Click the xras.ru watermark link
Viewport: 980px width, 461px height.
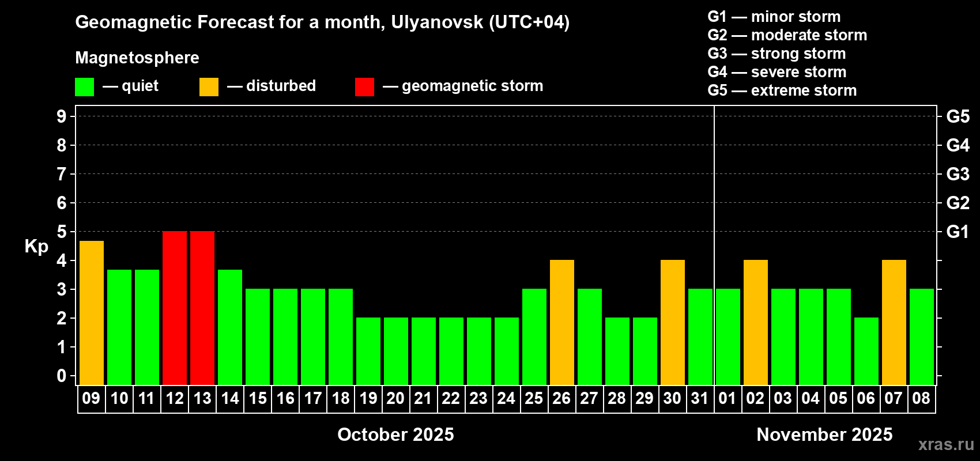[x=945, y=444]
